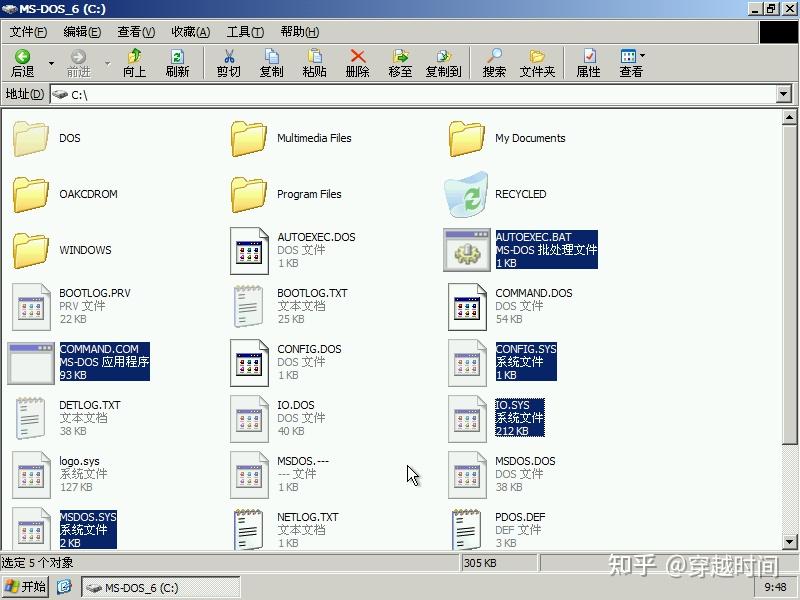The height and width of the screenshot is (600, 800).
Task: Click the Back (后退) toolbar button
Action: 22,63
